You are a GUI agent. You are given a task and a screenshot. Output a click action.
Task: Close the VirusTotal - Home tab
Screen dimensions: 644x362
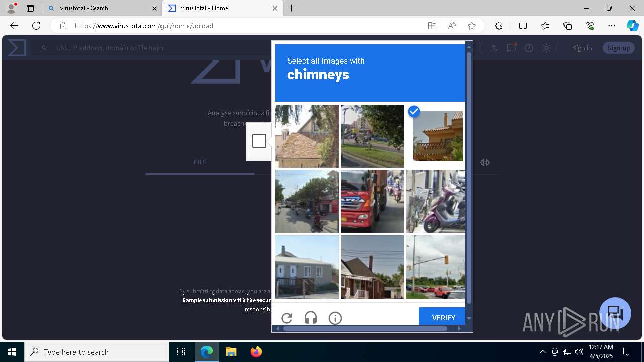coord(275,8)
